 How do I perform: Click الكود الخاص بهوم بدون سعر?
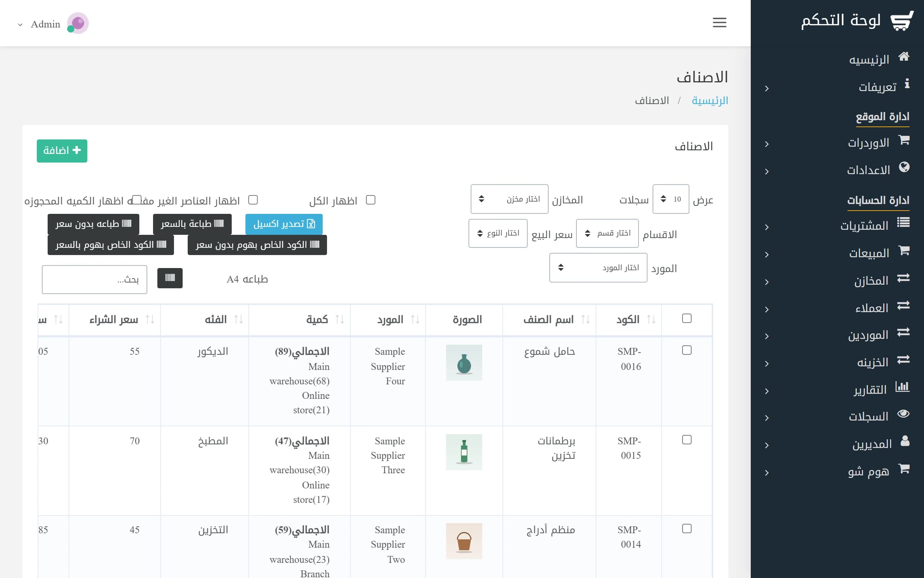(x=257, y=245)
